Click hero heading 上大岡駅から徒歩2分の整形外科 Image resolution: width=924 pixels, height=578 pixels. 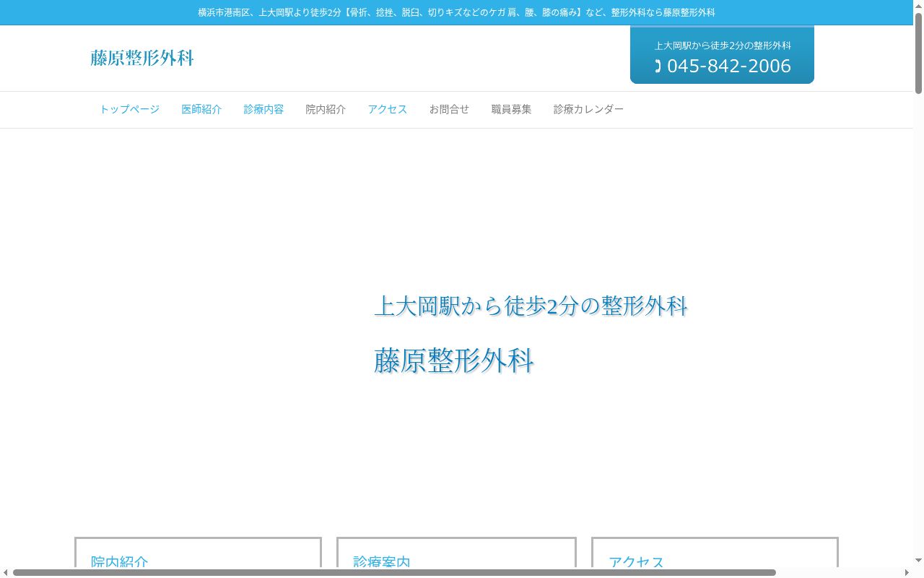pos(531,306)
